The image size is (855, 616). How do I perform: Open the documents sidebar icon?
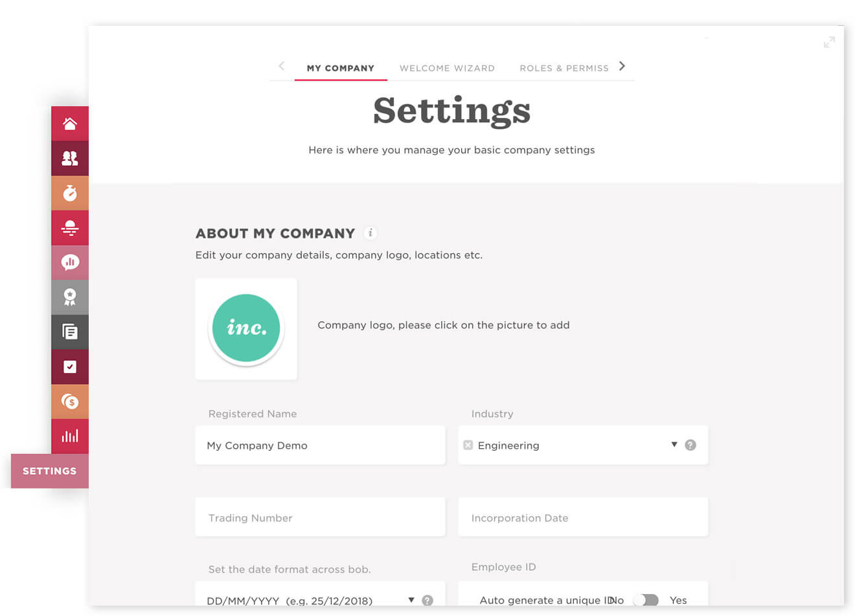(70, 332)
